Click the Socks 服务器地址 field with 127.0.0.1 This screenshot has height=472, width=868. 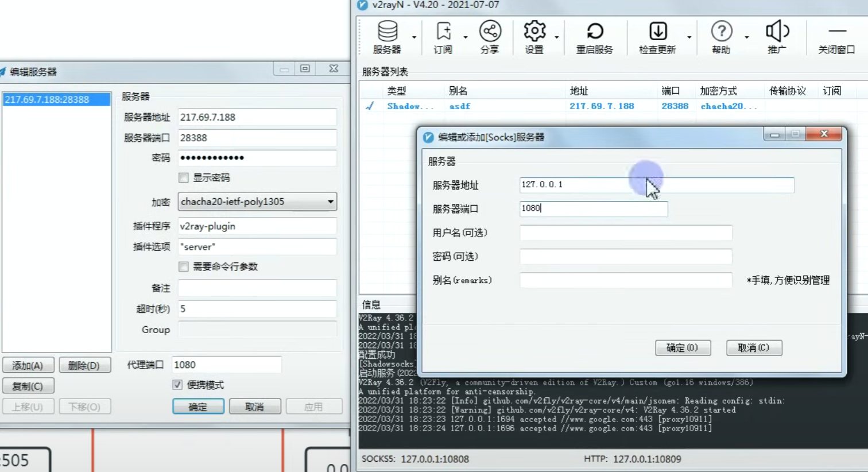tap(657, 185)
